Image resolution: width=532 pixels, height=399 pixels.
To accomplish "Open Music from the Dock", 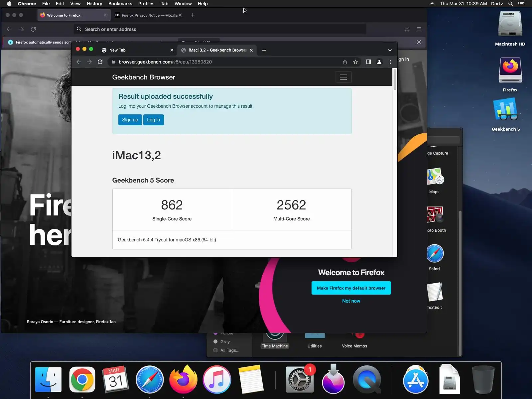I will point(216,379).
